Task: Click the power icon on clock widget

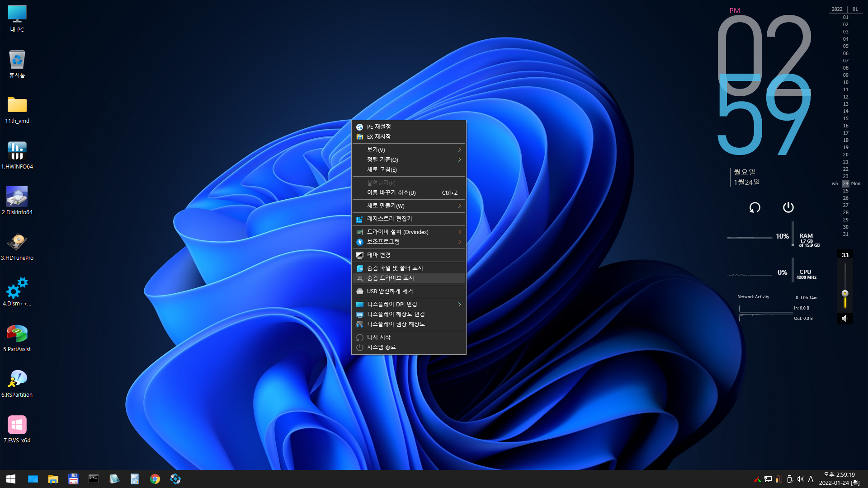Action: pyautogui.click(x=788, y=207)
